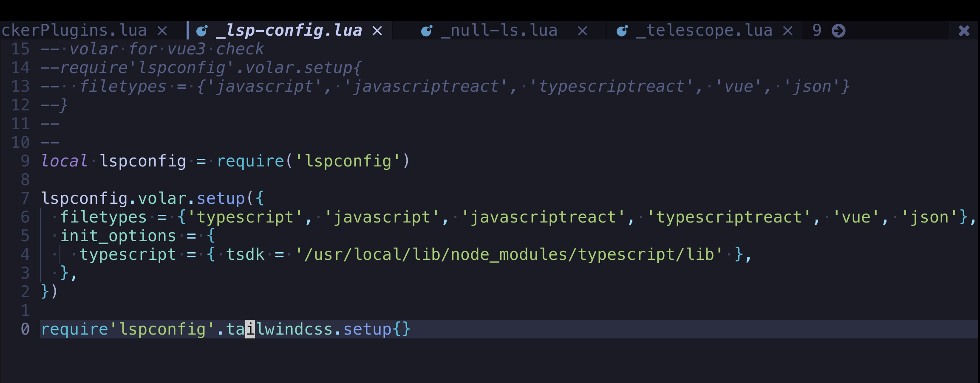The height and width of the screenshot is (383, 980).
Task: Close the ckerPlugins.lua buffer
Action: 162,30
